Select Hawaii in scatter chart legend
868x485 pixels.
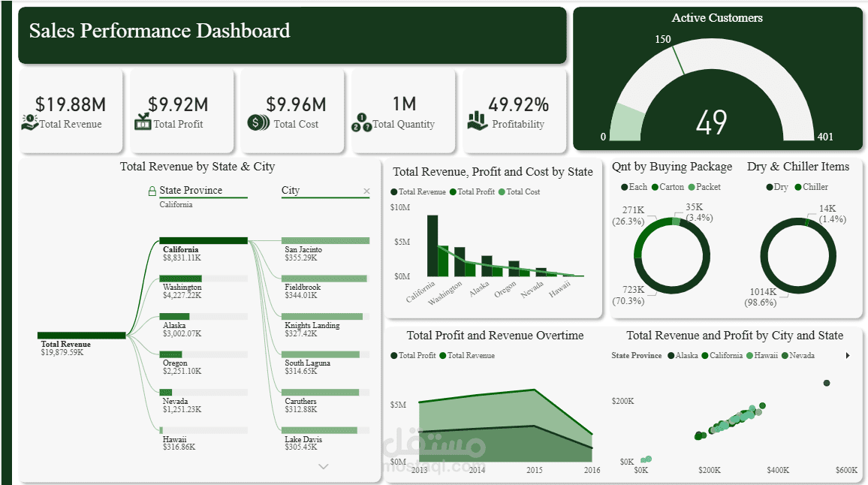click(x=762, y=355)
